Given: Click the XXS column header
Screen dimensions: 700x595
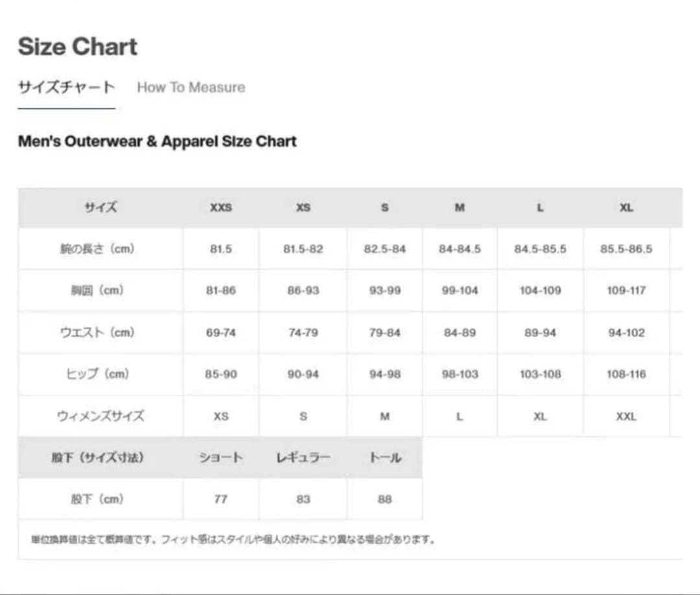Looking at the screenshot, I should click(x=220, y=208).
